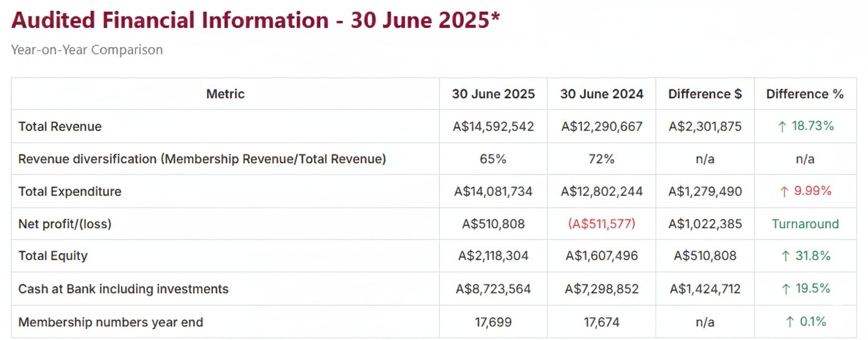The width and height of the screenshot is (868, 340).
Task: Click the 'Audited Financial Information' page title
Action: [x=255, y=20]
